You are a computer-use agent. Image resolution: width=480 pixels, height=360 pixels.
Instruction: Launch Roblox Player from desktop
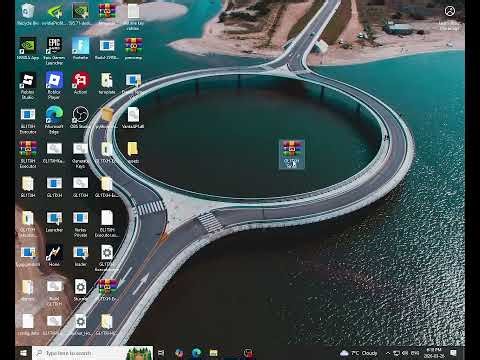coord(54,85)
